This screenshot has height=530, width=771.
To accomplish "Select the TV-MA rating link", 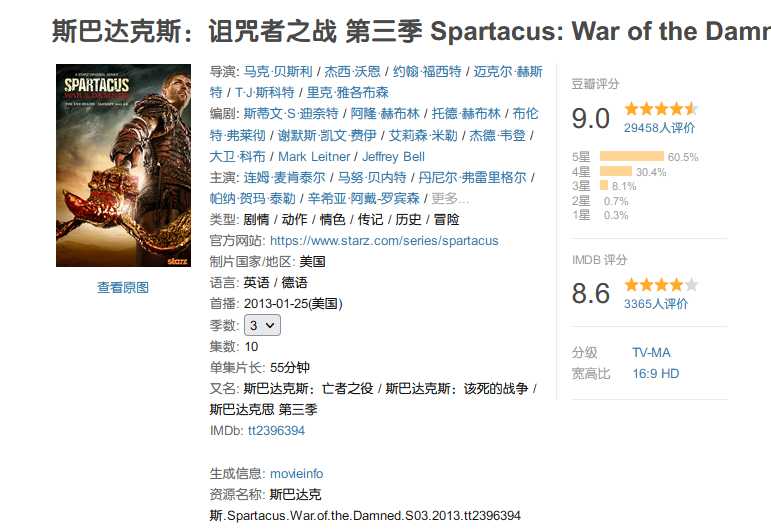I will tap(651, 353).
